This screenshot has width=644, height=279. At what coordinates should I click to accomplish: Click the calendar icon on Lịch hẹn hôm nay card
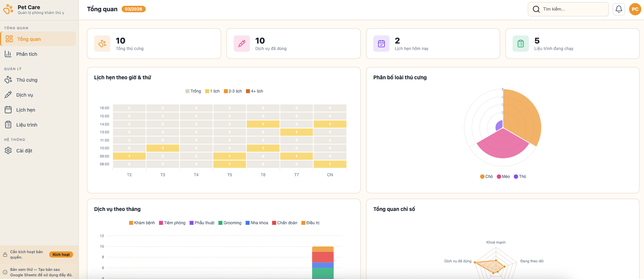coord(381,44)
